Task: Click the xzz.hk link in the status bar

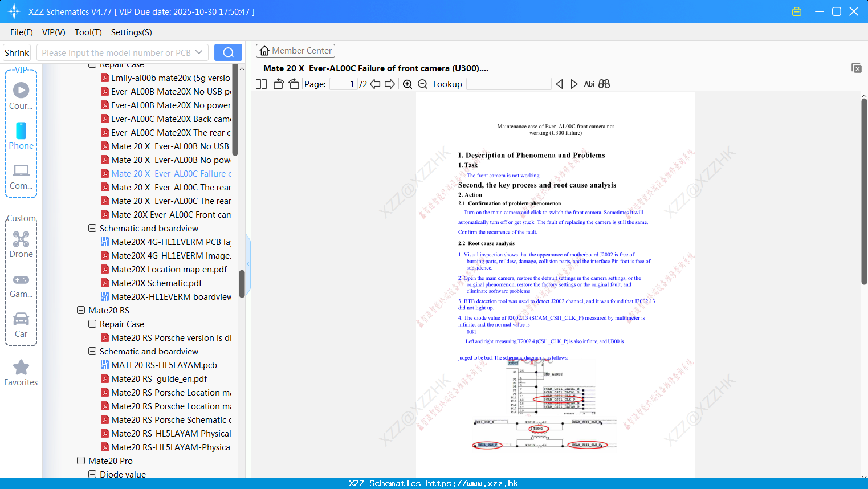Action: click(472, 483)
